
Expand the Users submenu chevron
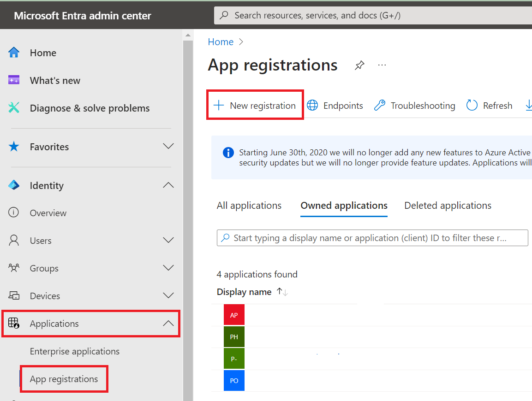(168, 240)
